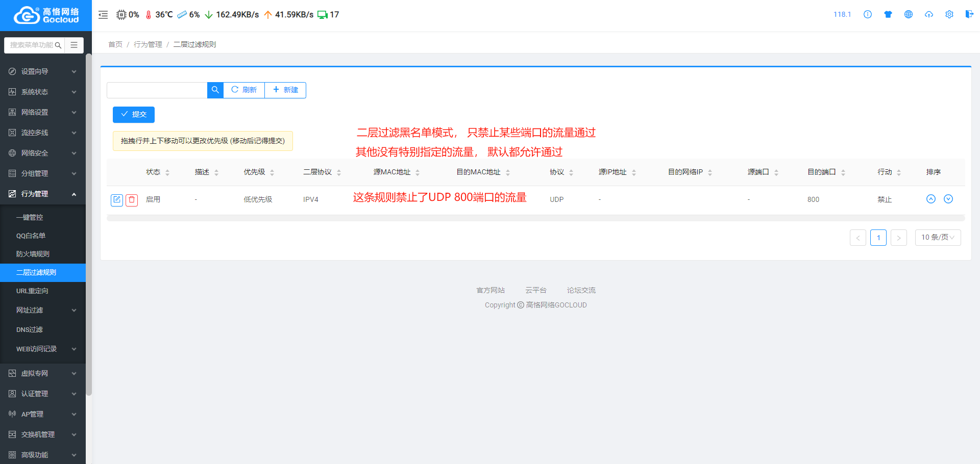Open the 10 条/页 page size dropdown

(x=938, y=238)
